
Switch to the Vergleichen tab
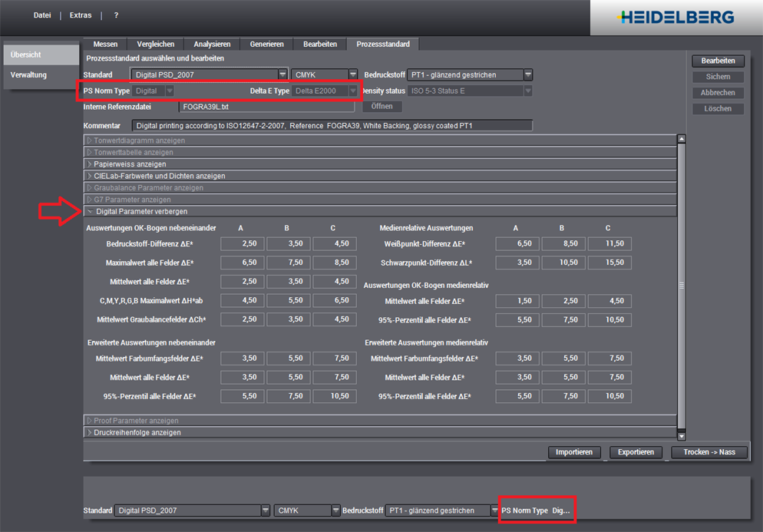coord(155,44)
